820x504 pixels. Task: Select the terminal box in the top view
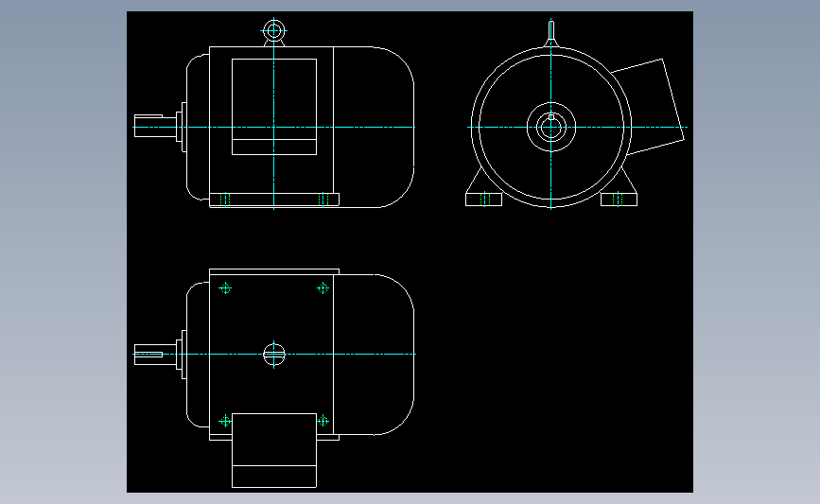click(274, 450)
